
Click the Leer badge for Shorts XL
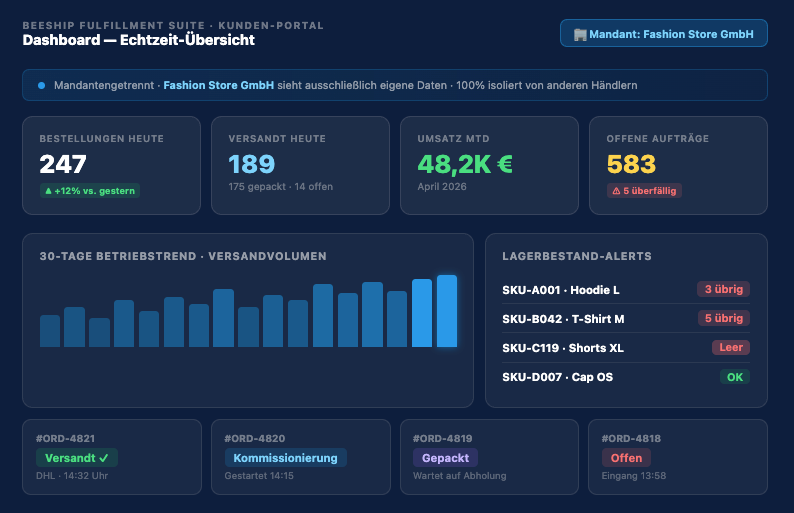tap(729, 348)
